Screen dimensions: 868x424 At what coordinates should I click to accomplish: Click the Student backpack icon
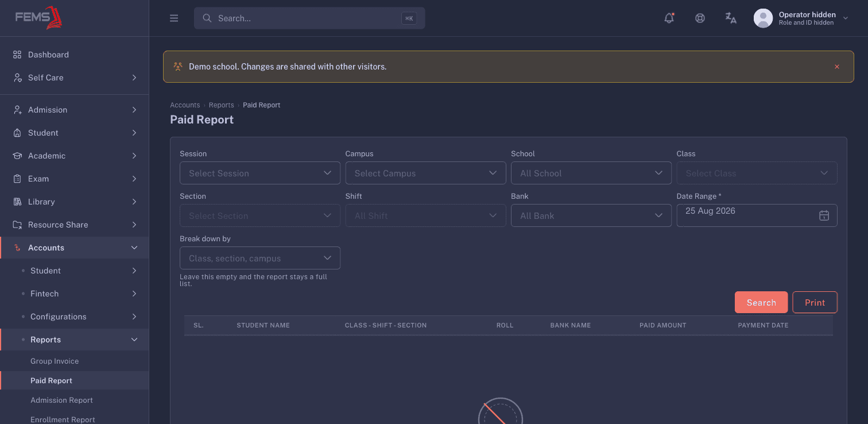click(17, 133)
